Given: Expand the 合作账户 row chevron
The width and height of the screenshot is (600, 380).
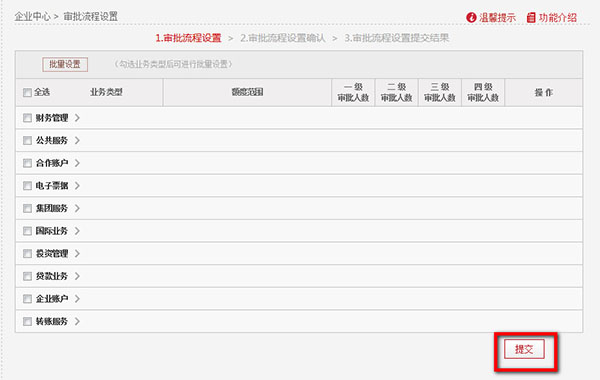Looking at the screenshot, I should pos(77,163).
